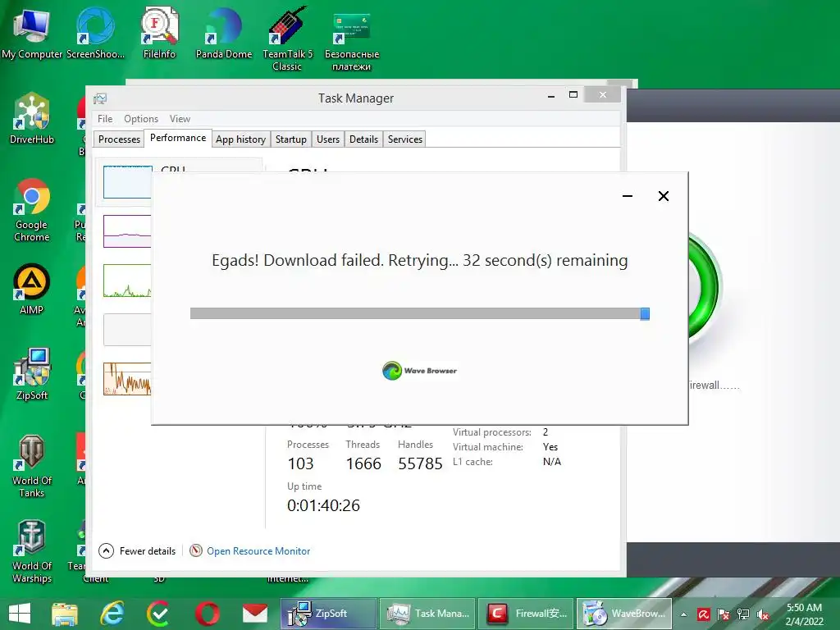Launch Opera browser from taskbar

208,614
